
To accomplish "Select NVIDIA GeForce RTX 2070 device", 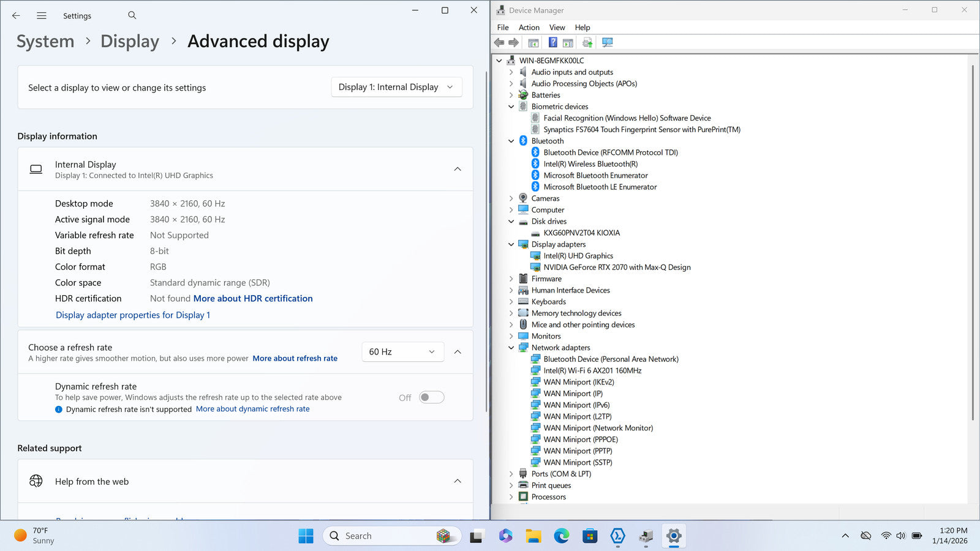I will click(616, 268).
